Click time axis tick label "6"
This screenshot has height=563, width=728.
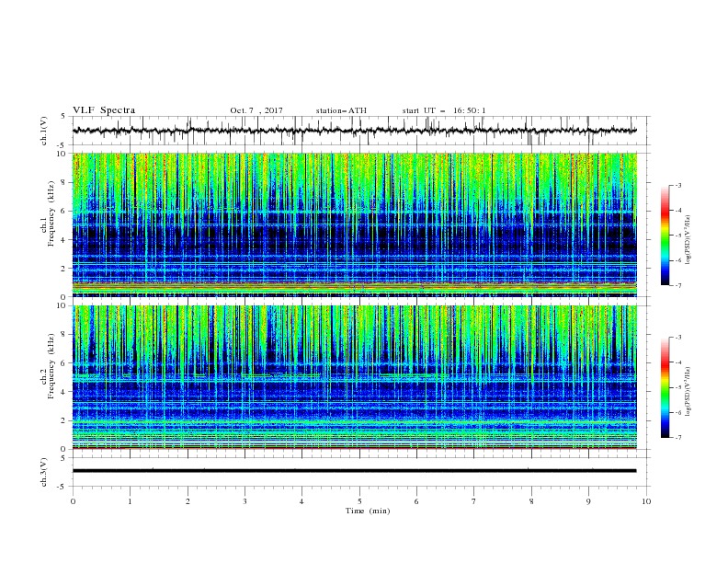pyautogui.click(x=416, y=501)
